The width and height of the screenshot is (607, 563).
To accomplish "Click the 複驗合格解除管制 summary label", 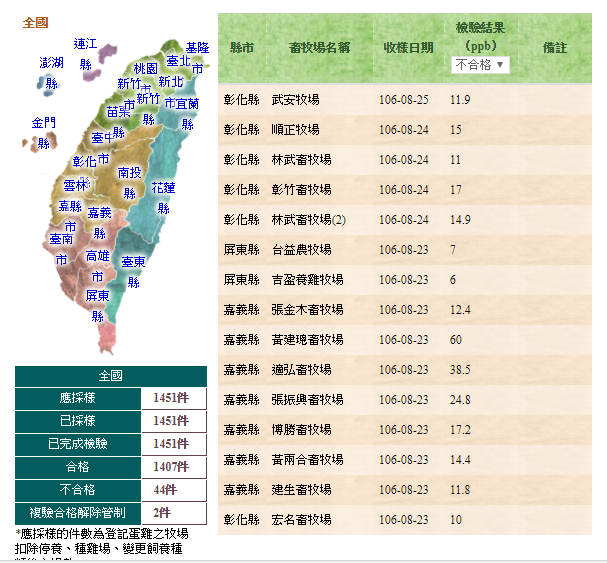I will [77, 513].
